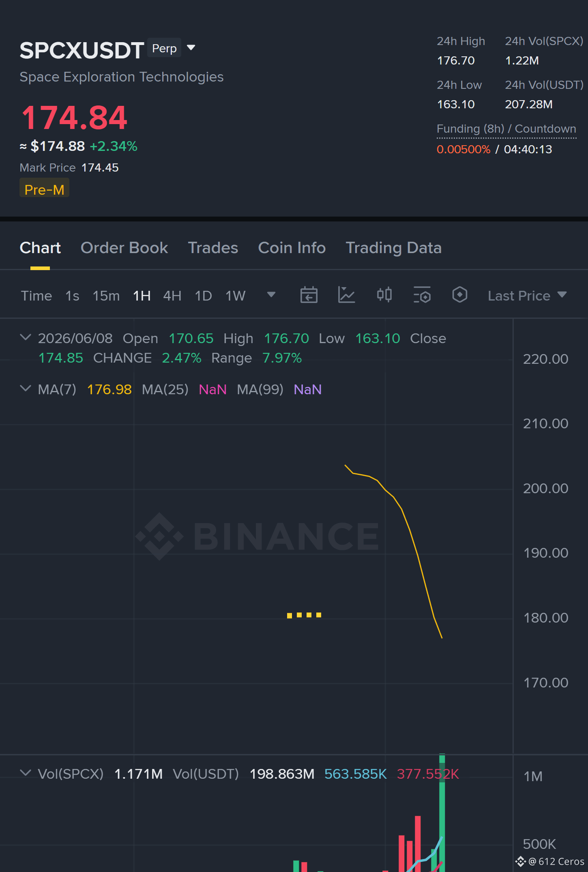The image size is (588, 872).
Task: Open the Trading Data tab
Action: tap(393, 248)
